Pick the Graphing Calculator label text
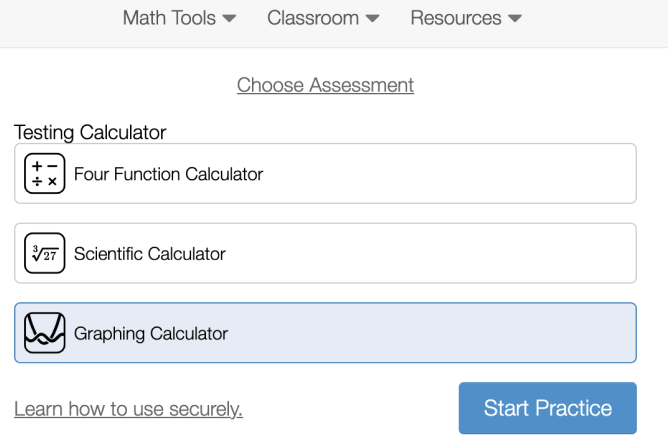668x445 pixels. (151, 333)
